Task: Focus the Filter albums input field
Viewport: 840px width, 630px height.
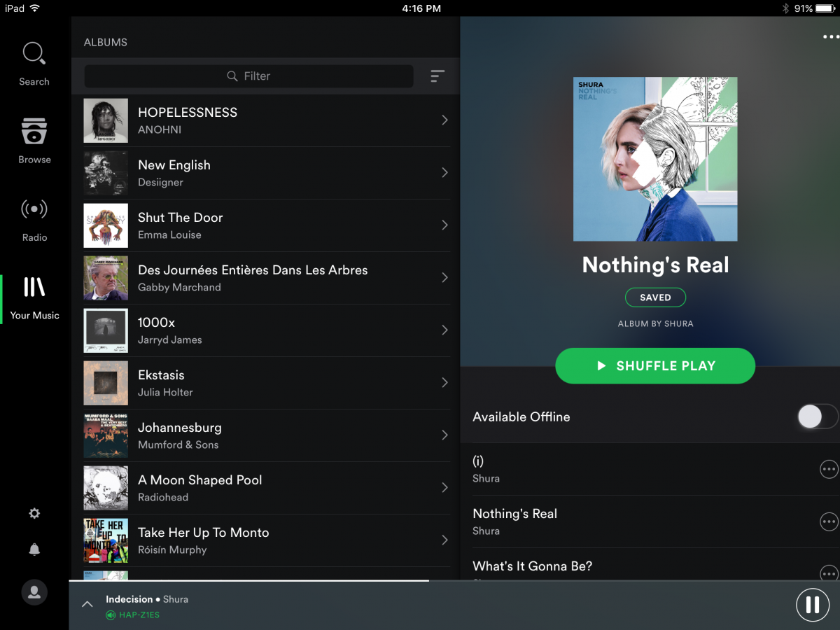Action: (x=248, y=76)
